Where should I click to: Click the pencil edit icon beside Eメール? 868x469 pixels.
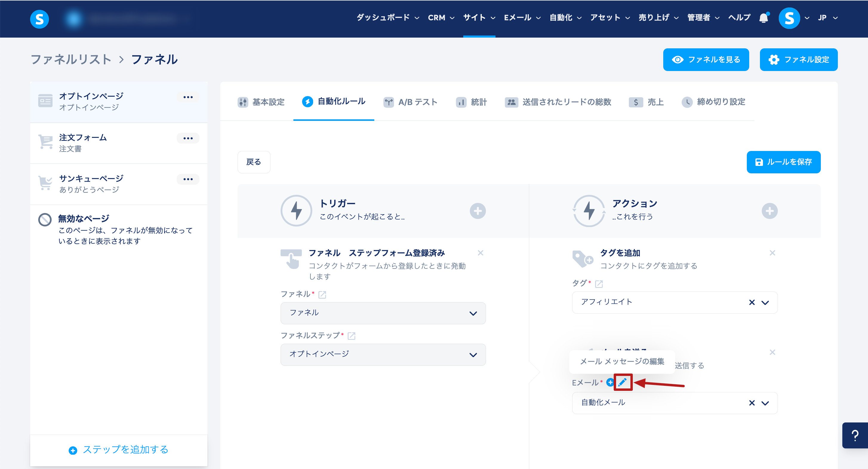[x=622, y=382]
